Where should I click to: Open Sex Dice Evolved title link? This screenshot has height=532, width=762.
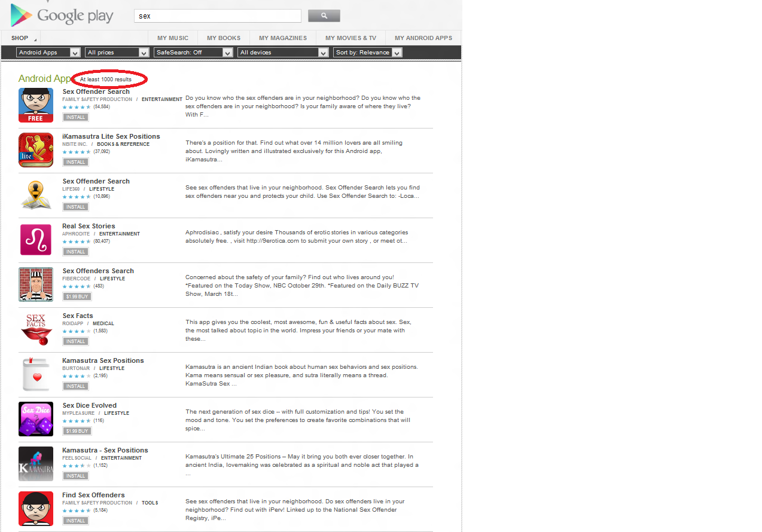click(x=90, y=405)
